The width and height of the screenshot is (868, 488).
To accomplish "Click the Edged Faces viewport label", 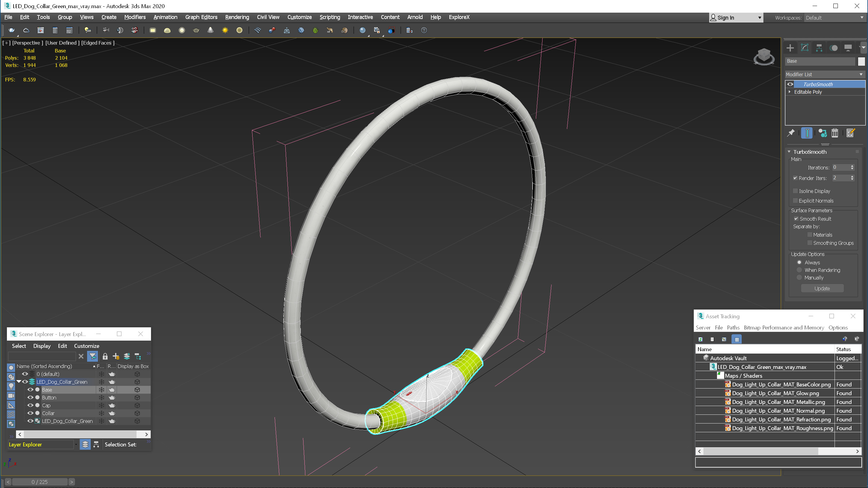I will click(x=98, y=43).
